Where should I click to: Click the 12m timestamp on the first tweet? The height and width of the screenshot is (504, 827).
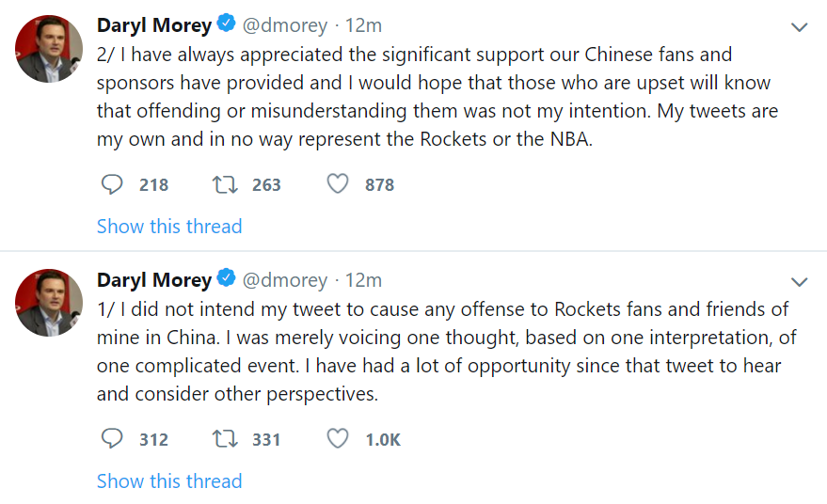(363, 25)
